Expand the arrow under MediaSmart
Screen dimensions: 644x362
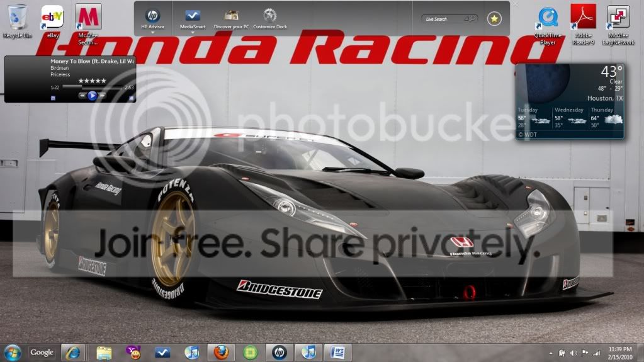193,33
